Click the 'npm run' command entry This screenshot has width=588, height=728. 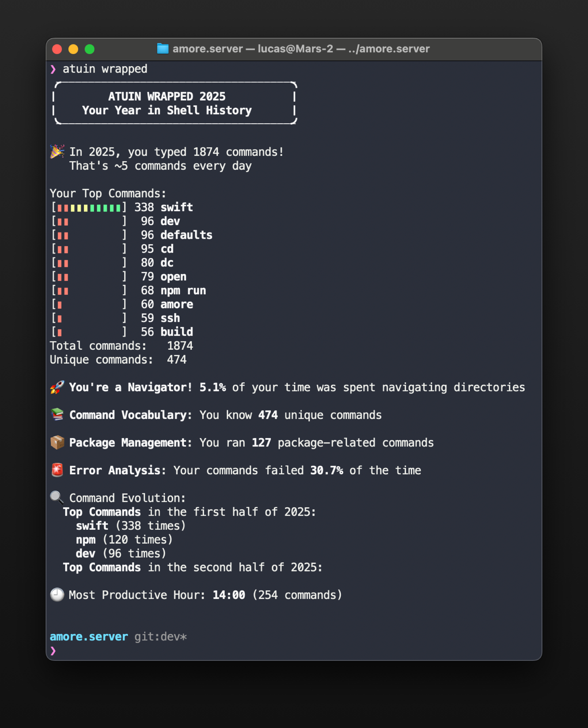[183, 291]
